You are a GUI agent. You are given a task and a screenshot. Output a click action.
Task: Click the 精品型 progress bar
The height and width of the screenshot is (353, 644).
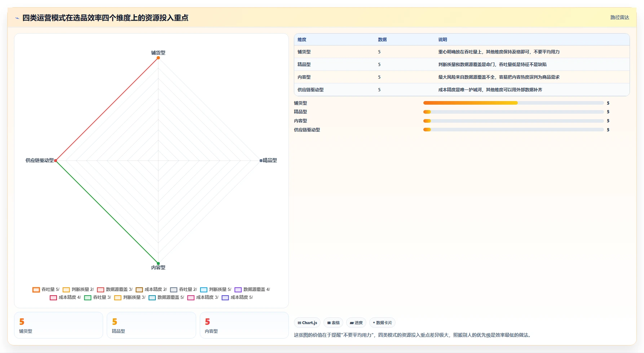pyautogui.click(x=513, y=112)
